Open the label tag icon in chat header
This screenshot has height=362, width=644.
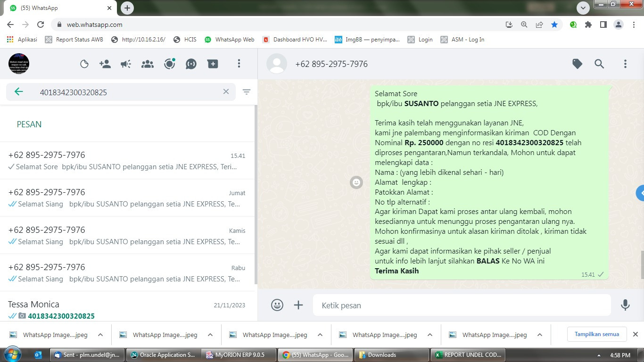tap(577, 64)
